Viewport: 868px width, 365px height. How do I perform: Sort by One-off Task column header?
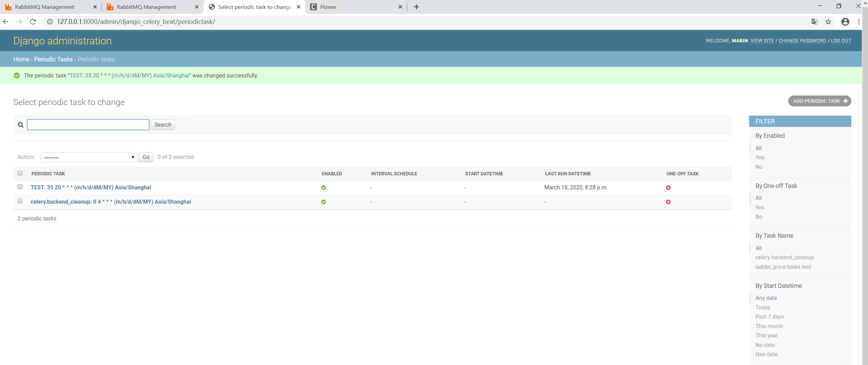tap(682, 174)
